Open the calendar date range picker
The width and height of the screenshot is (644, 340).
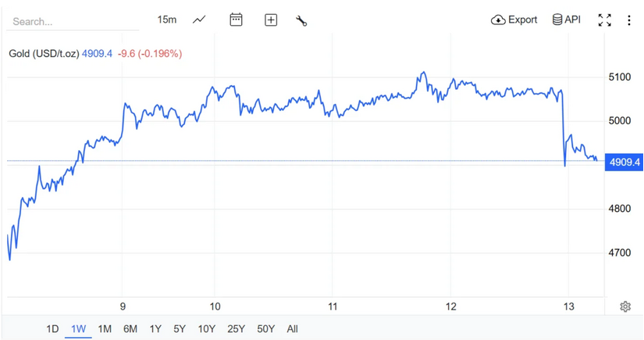(x=236, y=20)
